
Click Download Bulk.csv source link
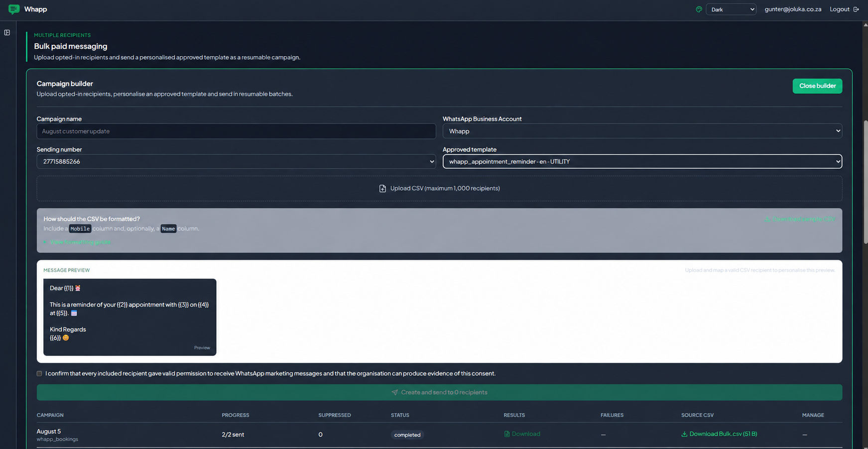pos(719,434)
